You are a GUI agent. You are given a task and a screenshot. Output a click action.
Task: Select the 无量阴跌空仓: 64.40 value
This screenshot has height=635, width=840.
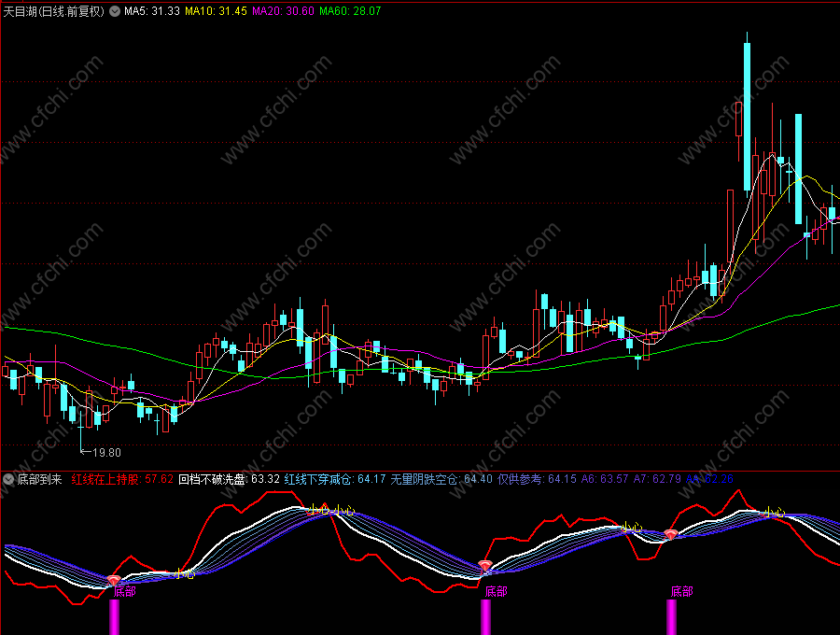[441, 479]
